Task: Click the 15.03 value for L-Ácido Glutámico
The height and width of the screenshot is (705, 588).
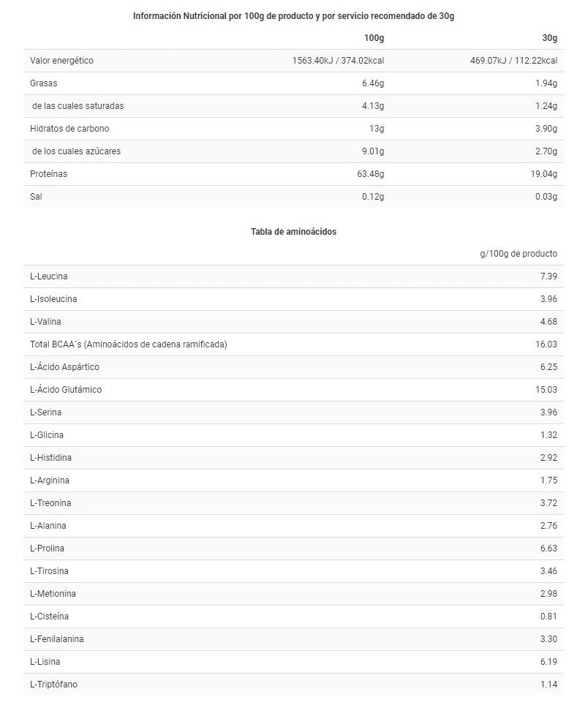Action: [x=546, y=390]
